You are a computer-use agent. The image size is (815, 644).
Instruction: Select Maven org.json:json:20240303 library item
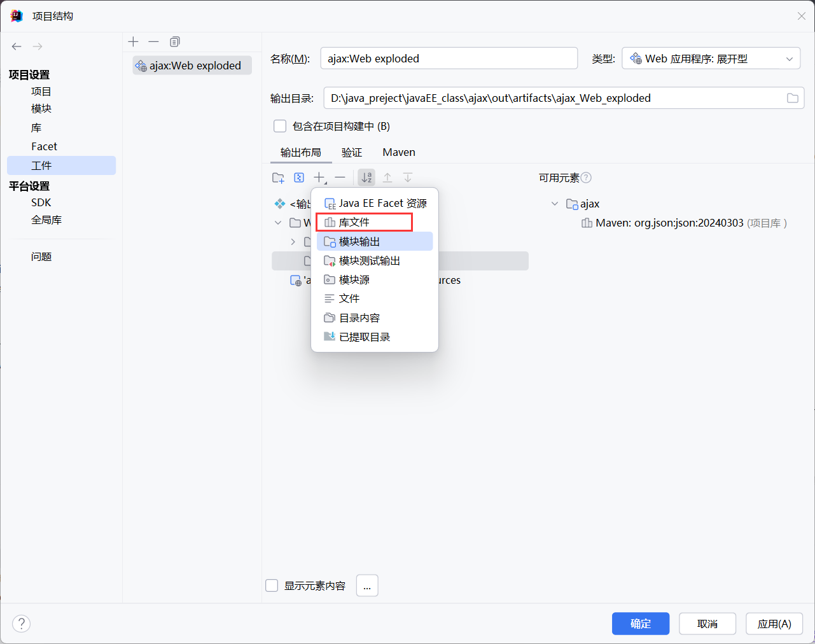(685, 223)
